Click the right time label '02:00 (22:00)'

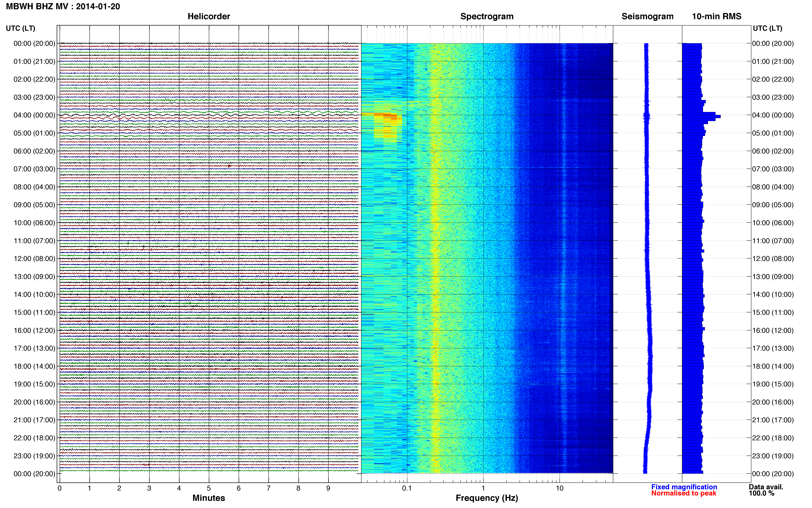pos(773,79)
